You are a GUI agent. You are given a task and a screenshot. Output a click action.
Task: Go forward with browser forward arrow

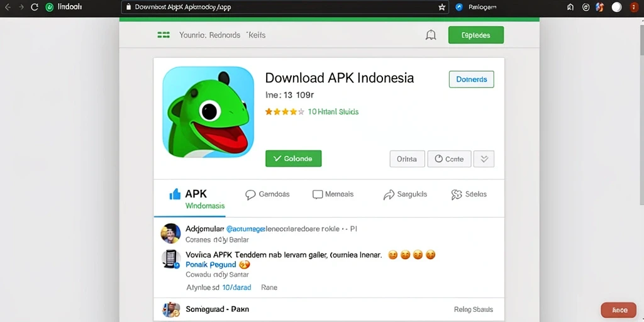21,7
